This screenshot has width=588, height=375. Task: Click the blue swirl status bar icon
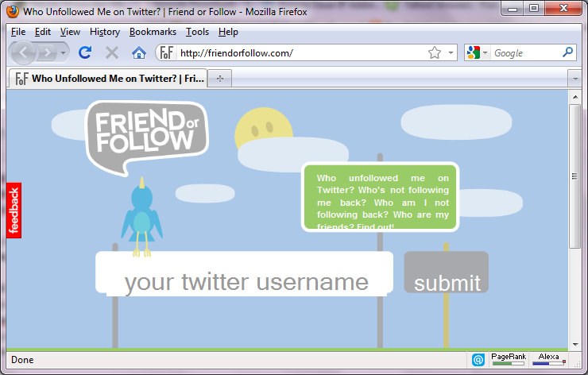tap(478, 360)
